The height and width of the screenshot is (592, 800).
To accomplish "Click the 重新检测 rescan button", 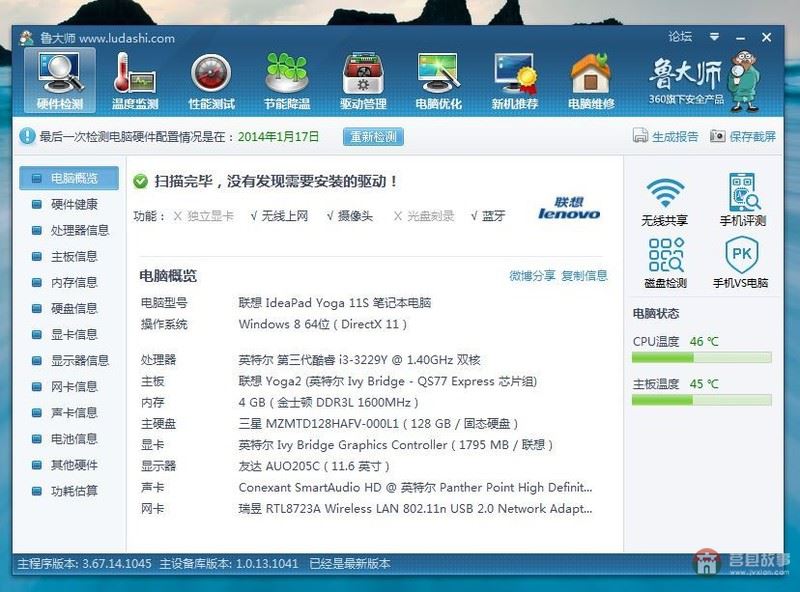I will click(x=373, y=137).
